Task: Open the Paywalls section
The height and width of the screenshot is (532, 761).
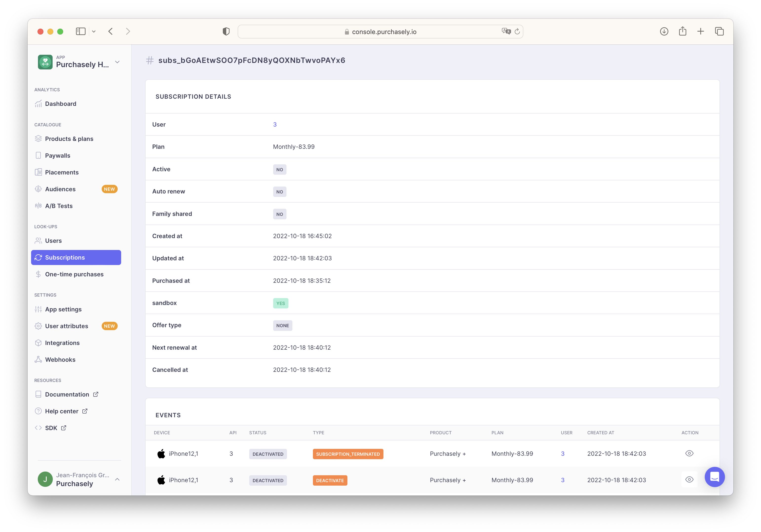Action: tap(58, 155)
